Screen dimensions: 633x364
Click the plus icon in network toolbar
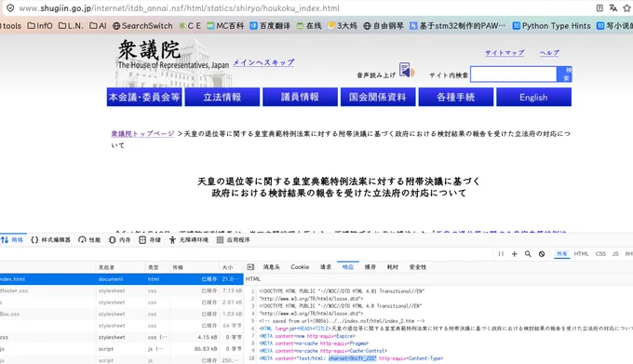coord(514,254)
